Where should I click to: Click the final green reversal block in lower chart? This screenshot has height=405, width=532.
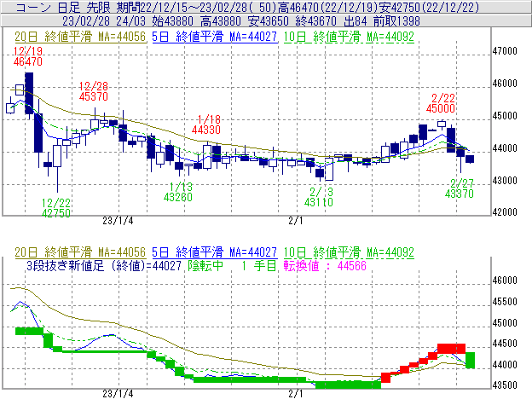[x=471, y=360]
